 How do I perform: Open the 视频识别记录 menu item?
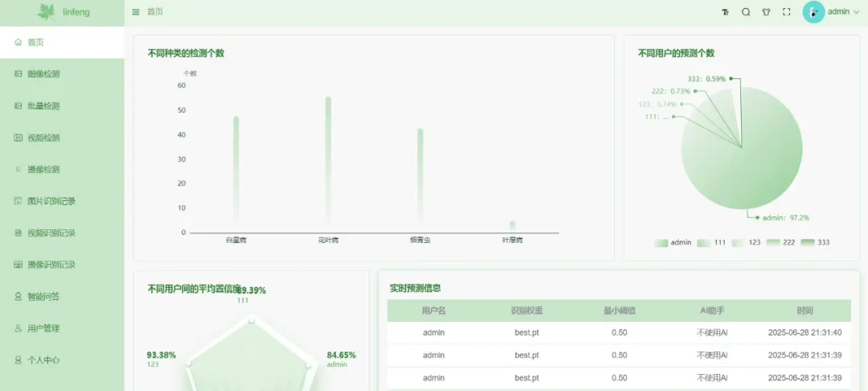coord(62,233)
